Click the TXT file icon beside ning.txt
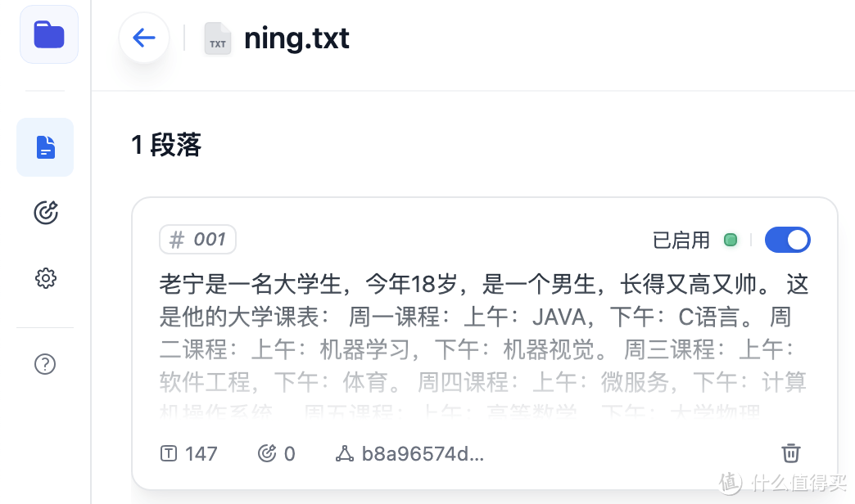The height and width of the screenshot is (504, 855). (218, 38)
